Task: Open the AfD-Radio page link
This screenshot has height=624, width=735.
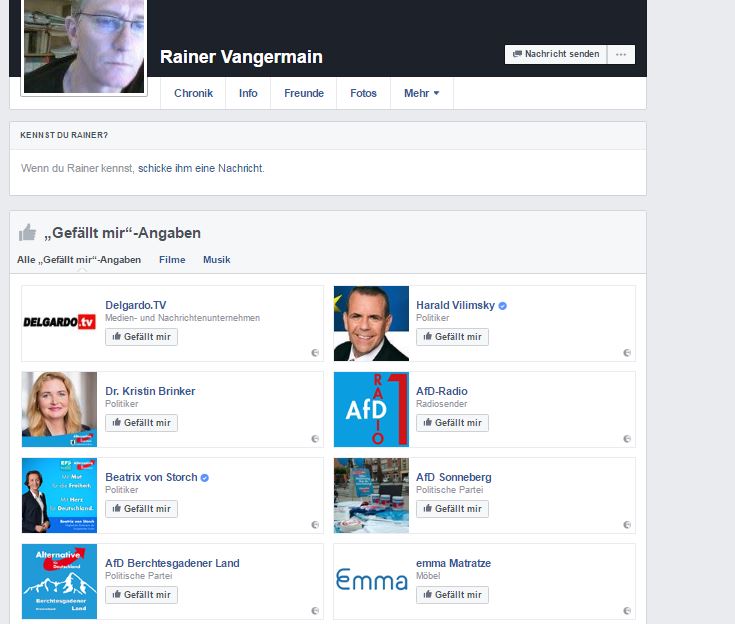Action: (x=442, y=391)
